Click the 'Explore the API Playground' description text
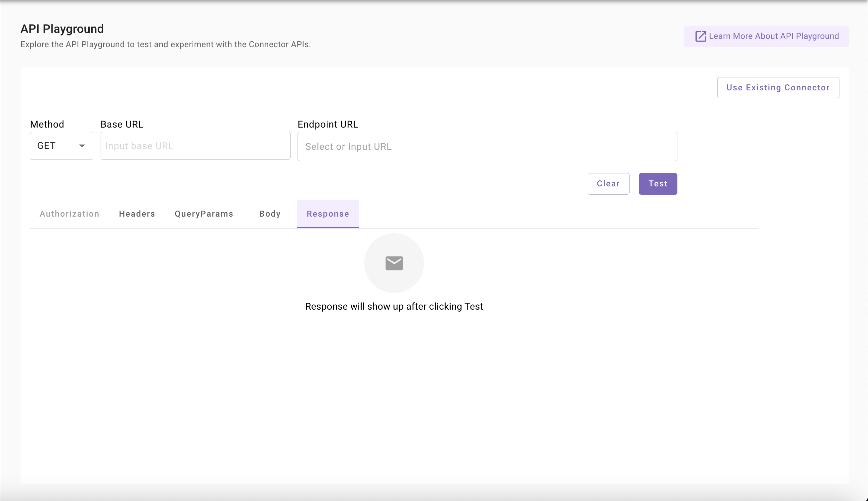The width and height of the screenshot is (868, 501). click(165, 45)
